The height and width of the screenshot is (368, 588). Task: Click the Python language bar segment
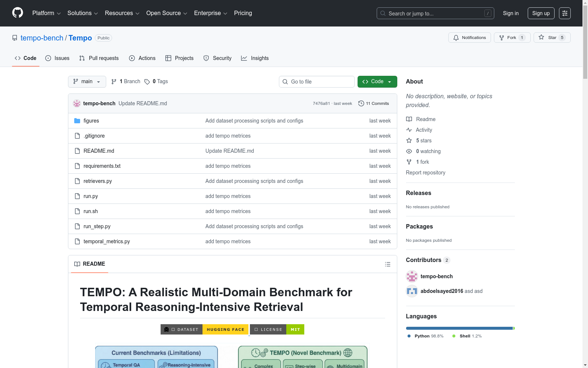[x=459, y=328]
